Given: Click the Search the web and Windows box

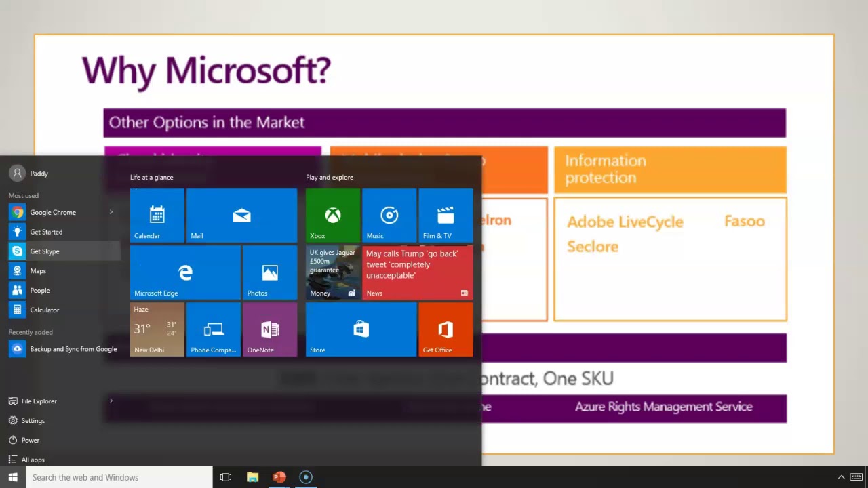Looking at the screenshot, I should click(119, 477).
